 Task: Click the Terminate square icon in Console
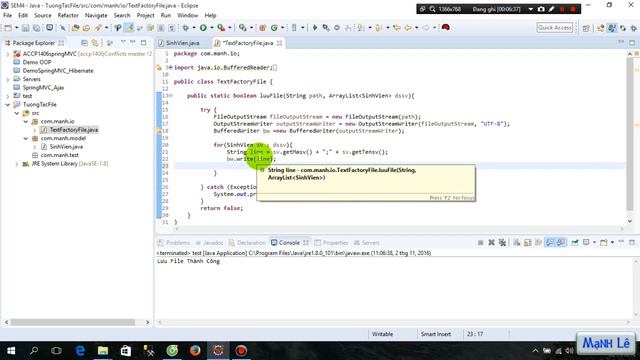pos(480,242)
